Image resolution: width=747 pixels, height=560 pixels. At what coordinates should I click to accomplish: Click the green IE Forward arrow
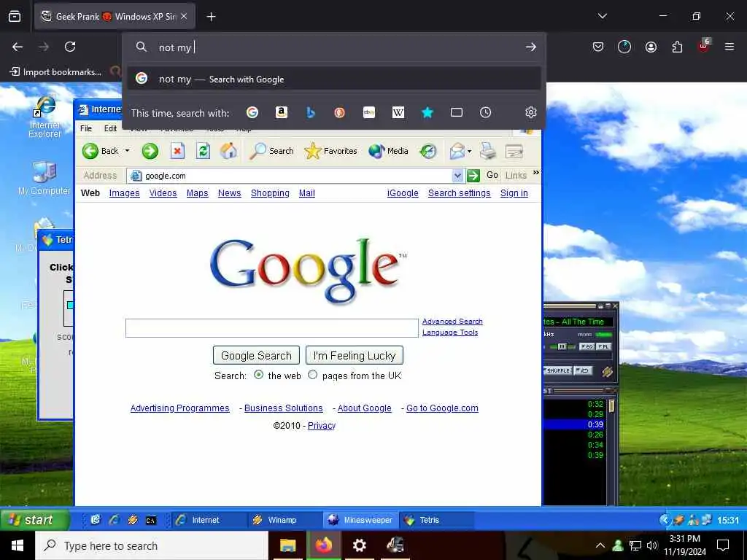click(150, 151)
